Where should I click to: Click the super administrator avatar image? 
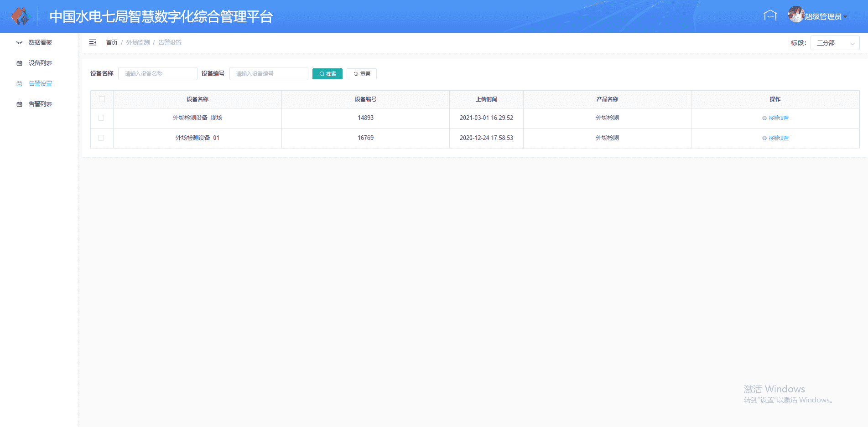(x=795, y=15)
